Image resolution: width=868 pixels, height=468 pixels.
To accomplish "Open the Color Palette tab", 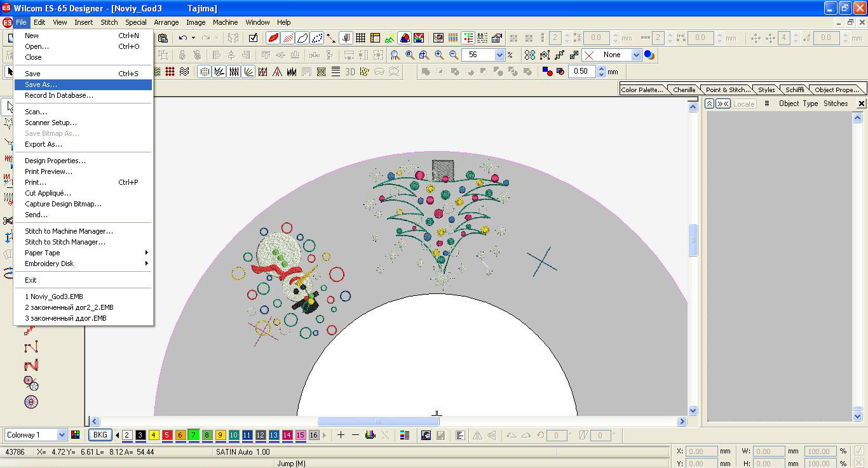I will pyautogui.click(x=642, y=90).
